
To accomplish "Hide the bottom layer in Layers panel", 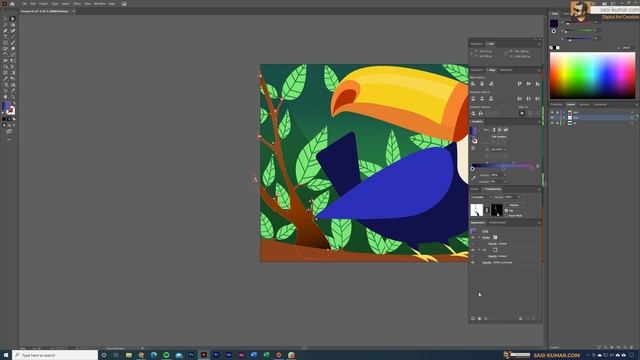I will (552, 122).
